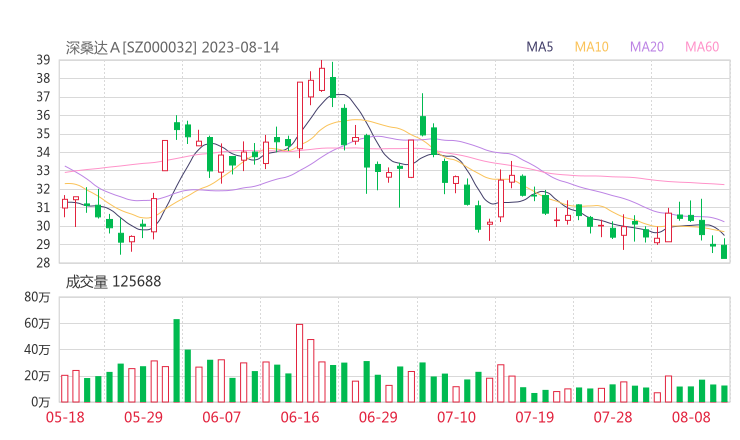This screenshot has width=740, height=440.
Task: Click the 06-07 date label
Action: pos(221,417)
